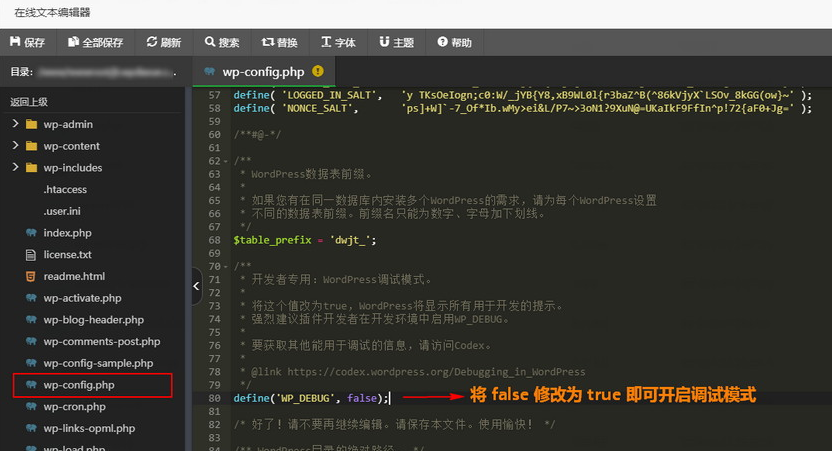Click the PHP icon beside index.php

(x=31, y=232)
